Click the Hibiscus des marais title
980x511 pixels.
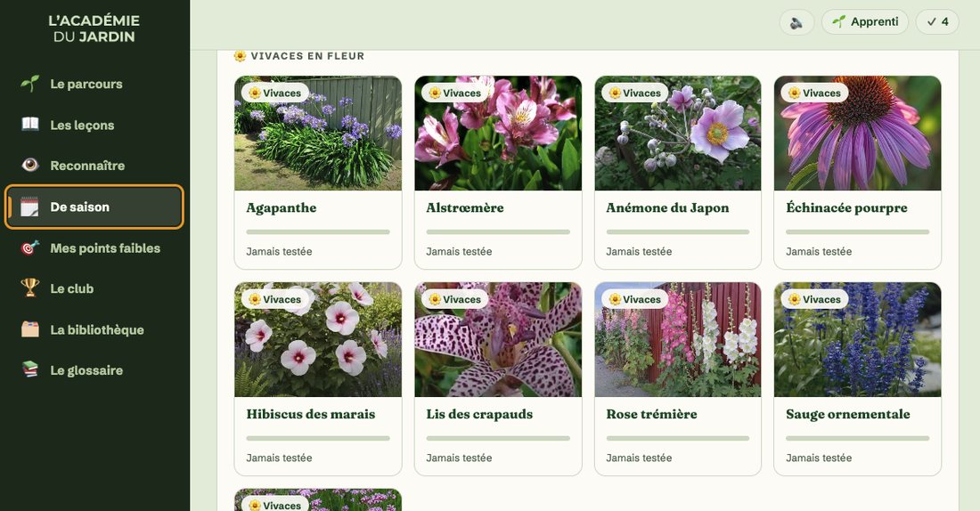311,414
